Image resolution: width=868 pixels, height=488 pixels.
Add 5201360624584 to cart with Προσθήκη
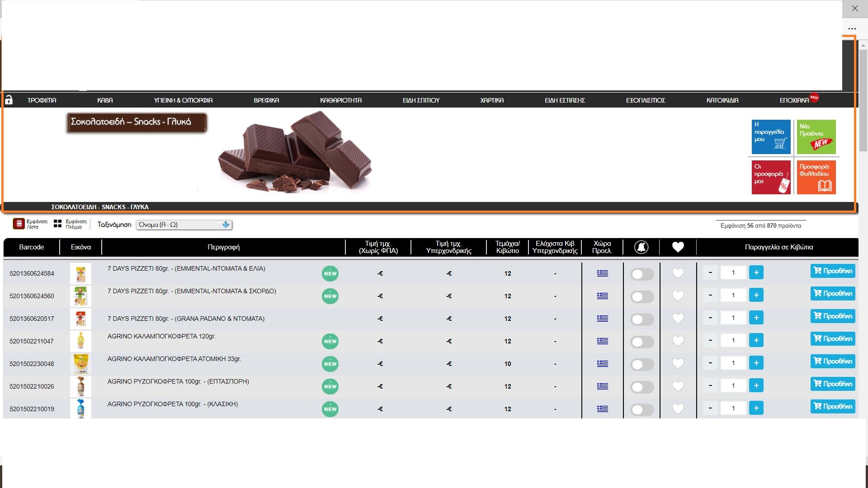833,271
